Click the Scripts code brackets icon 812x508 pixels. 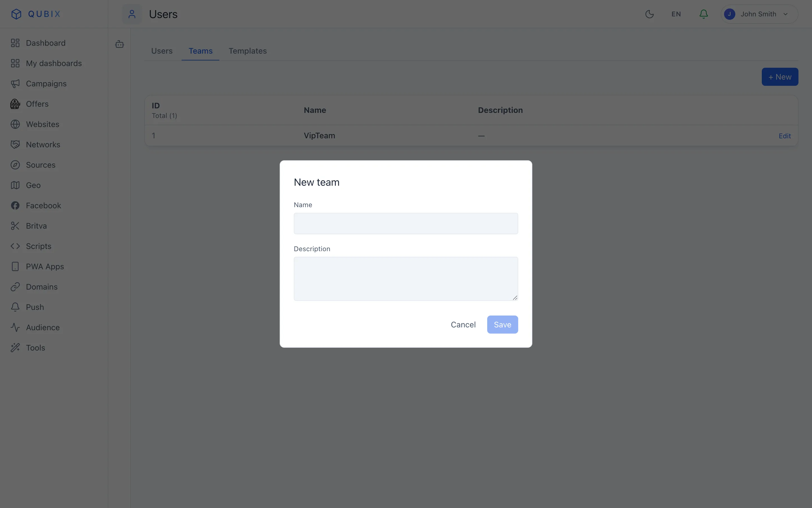15,246
